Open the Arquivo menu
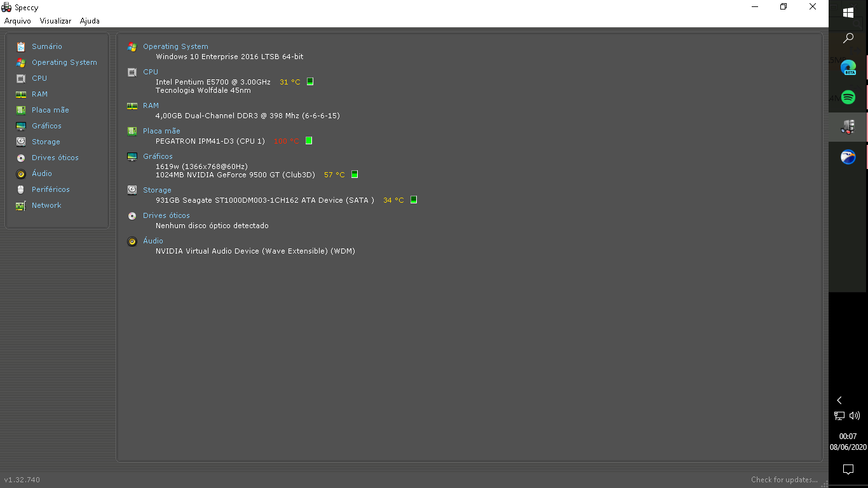This screenshot has height=488, width=868. coord(18,21)
